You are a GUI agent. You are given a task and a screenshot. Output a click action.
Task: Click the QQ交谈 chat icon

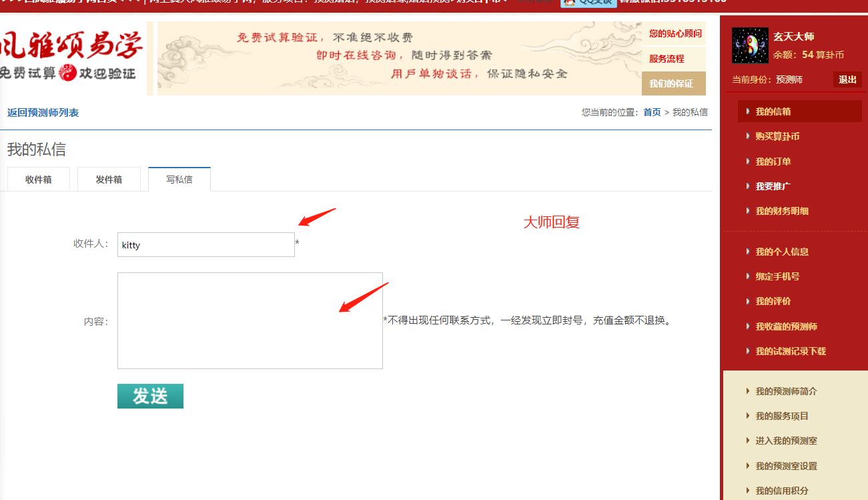[x=588, y=3]
